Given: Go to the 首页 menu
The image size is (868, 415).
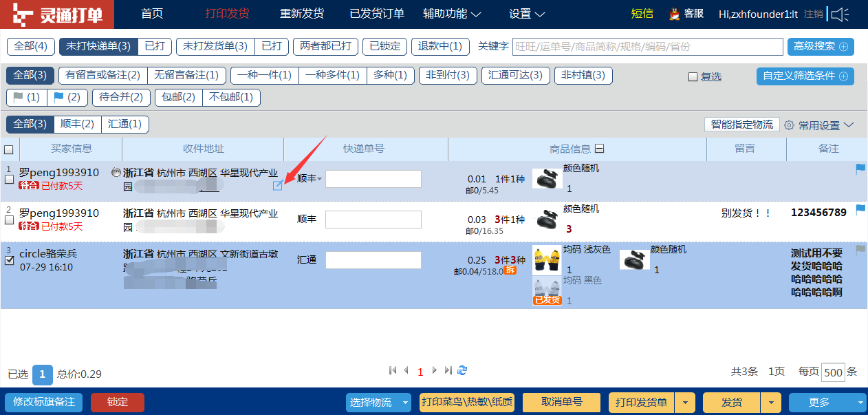Looking at the screenshot, I should tap(152, 14).
